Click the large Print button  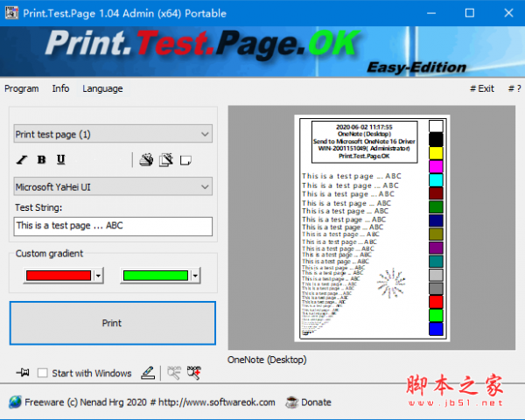tap(113, 323)
